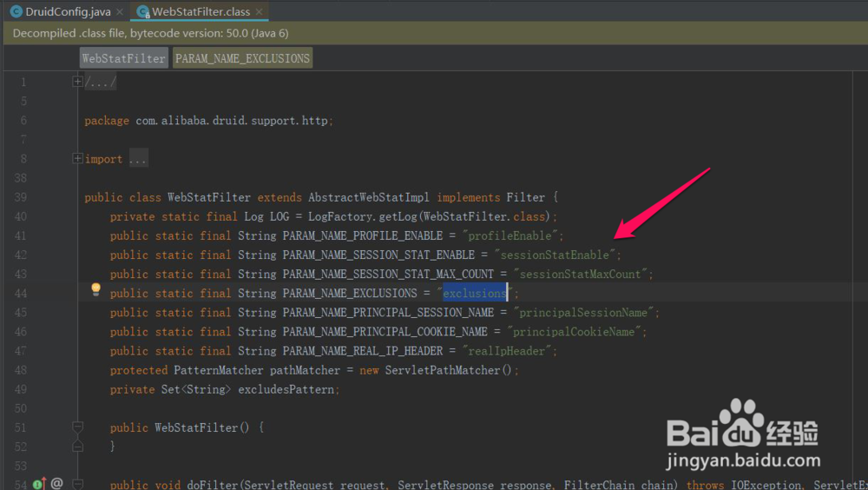Click the doFilter method name on line 54

point(212,485)
